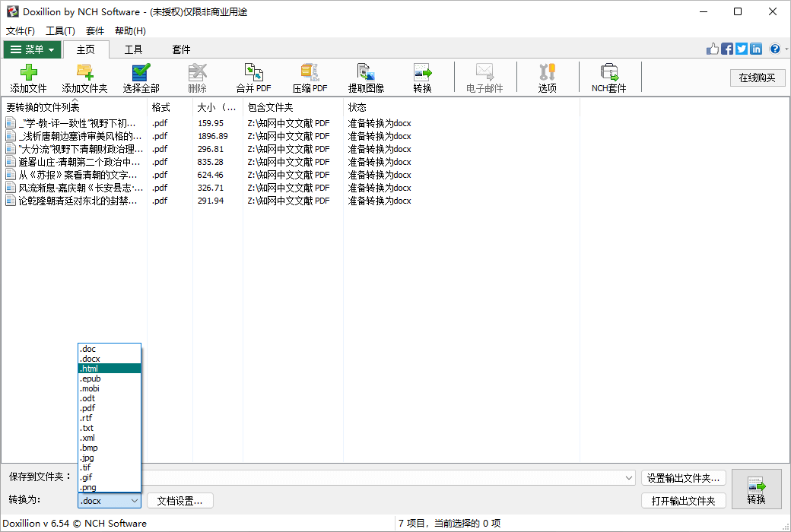The width and height of the screenshot is (791, 532).
Task: Open the Tools (工具(T)) menu
Action: pyautogui.click(x=61, y=30)
